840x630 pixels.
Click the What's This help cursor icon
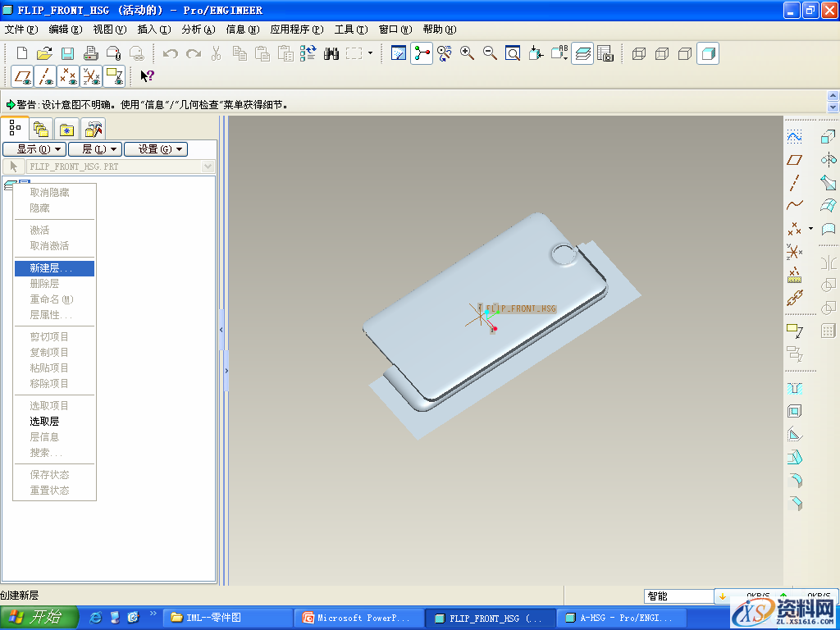pos(147,76)
